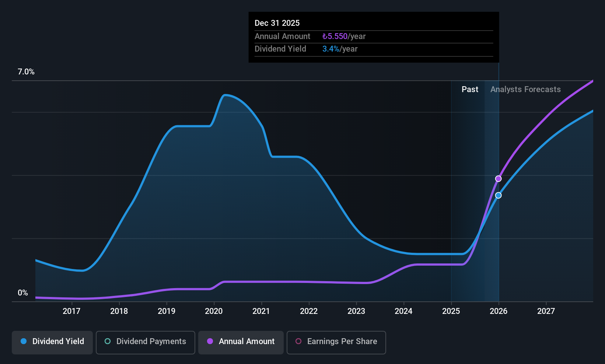The height and width of the screenshot is (364, 605).
Task: Click the 2018 x-axis label
Action: [119, 311]
